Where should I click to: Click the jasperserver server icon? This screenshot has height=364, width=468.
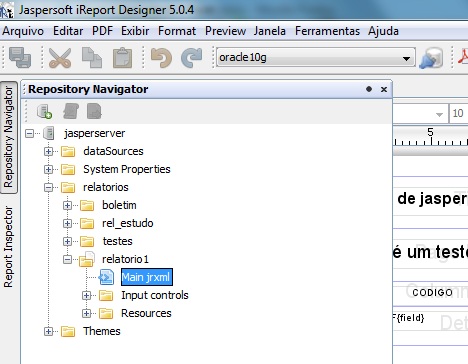[49, 133]
